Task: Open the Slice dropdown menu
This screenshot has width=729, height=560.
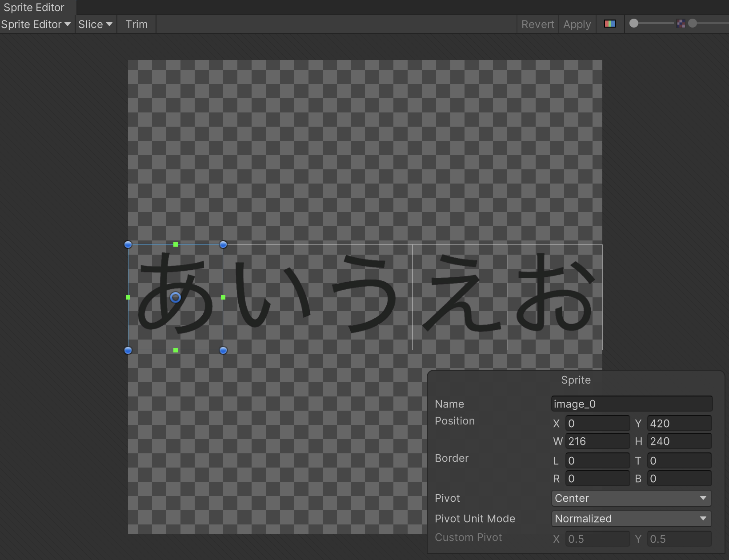Action: click(95, 24)
